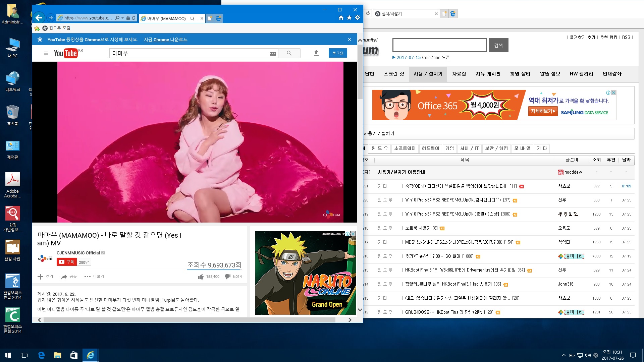The width and height of the screenshot is (644, 362).
Task: Click the MAMAMOO video player
Action: (195, 142)
